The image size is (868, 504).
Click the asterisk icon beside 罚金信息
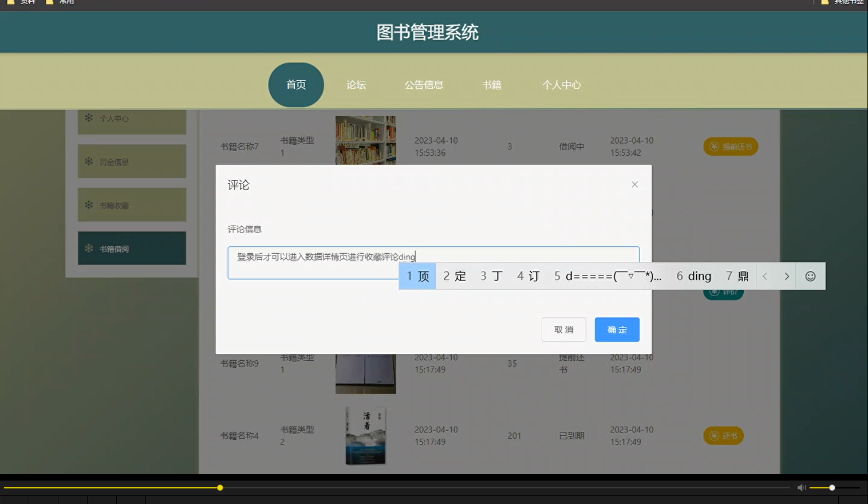click(x=88, y=161)
